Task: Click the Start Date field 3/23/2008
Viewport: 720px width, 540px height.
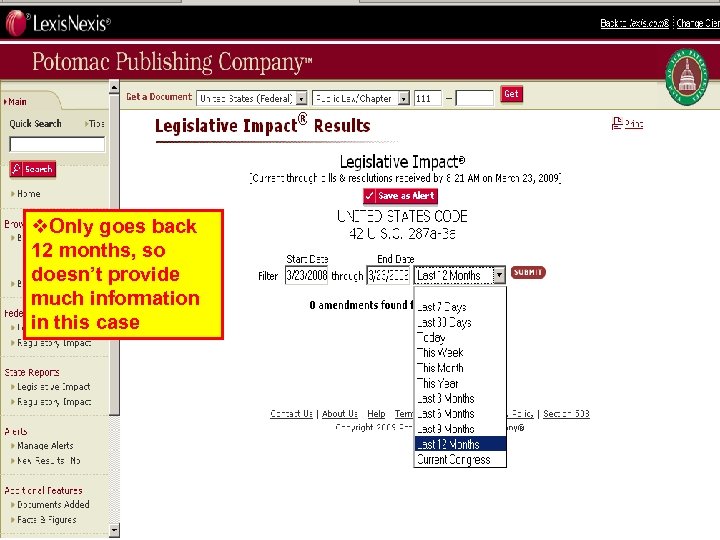Action: (306, 275)
